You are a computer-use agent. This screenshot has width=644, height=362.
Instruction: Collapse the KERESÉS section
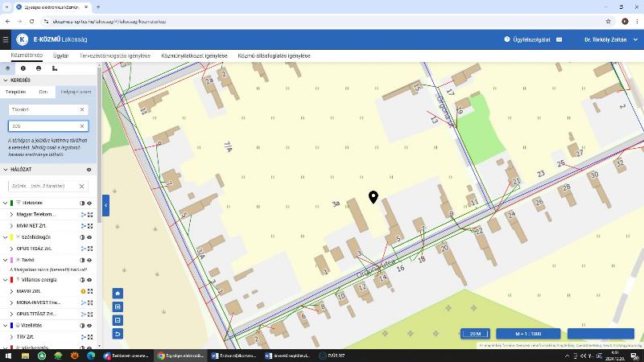[6, 80]
